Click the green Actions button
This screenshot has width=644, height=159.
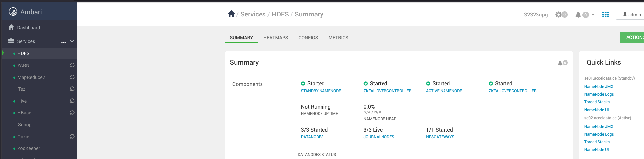click(632, 37)
